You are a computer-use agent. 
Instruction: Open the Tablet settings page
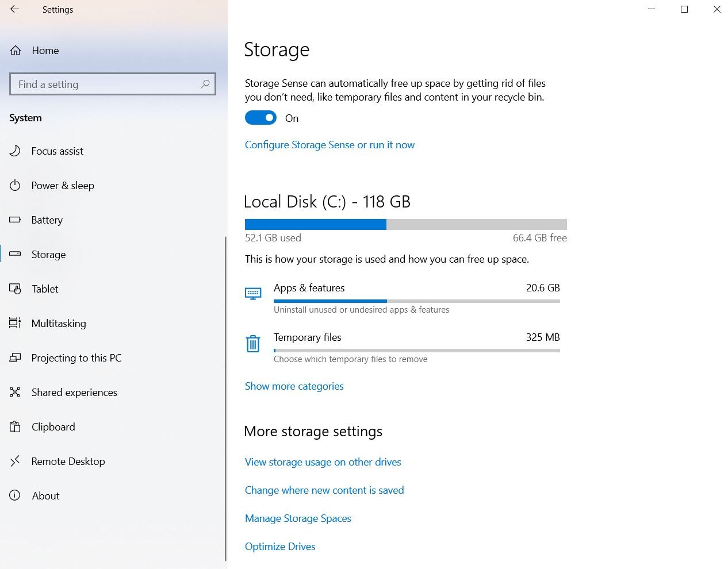pos(45,289)
